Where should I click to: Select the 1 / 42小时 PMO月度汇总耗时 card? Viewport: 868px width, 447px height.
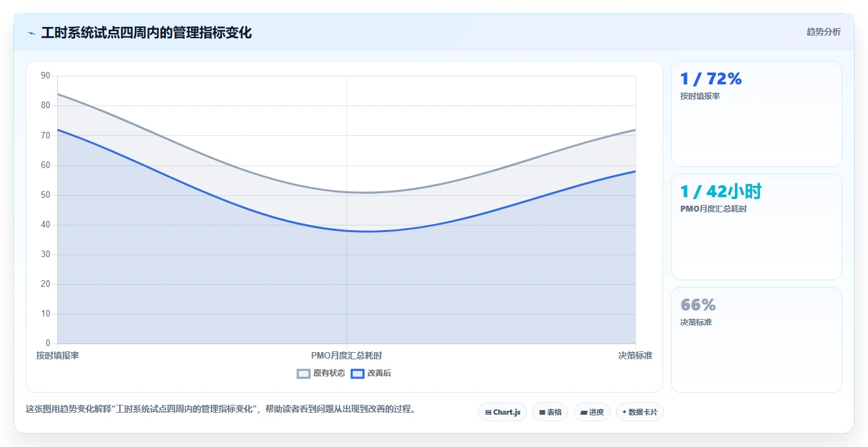click(x=756, y=227)
